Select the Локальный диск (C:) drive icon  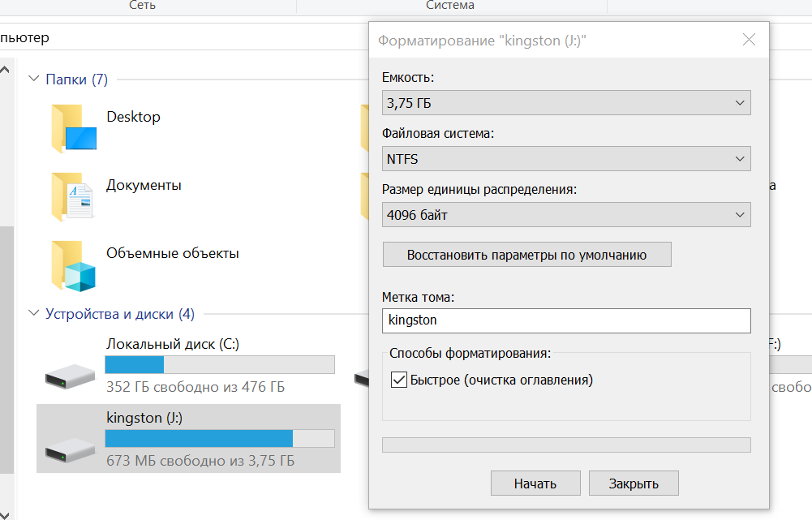[70, 375]
